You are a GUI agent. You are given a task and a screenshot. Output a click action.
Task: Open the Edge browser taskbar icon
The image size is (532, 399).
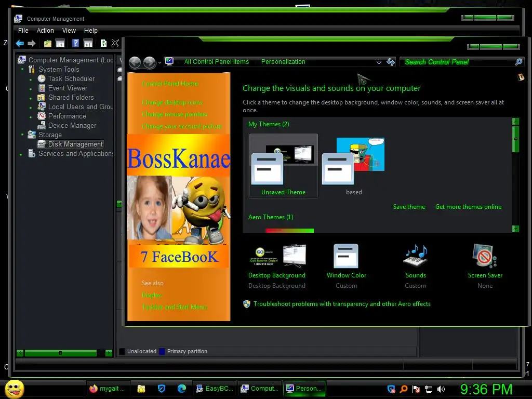click(x=182, y=389)
